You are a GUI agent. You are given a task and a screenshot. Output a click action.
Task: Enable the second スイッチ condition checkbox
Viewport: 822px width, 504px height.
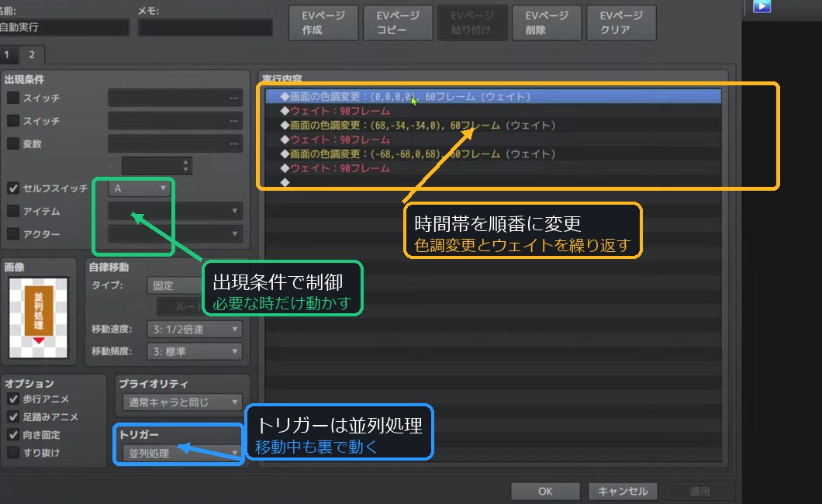click(13, 120)
